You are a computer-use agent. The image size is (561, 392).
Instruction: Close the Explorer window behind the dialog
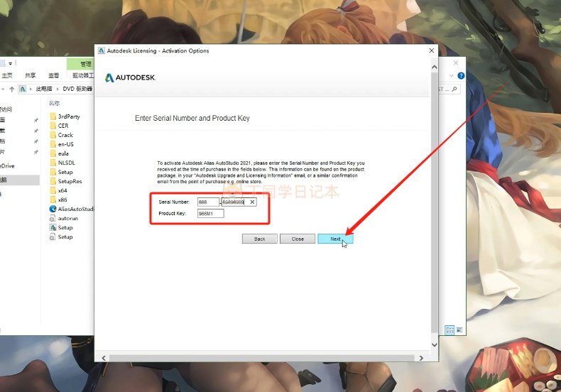[x=456, y=63]
